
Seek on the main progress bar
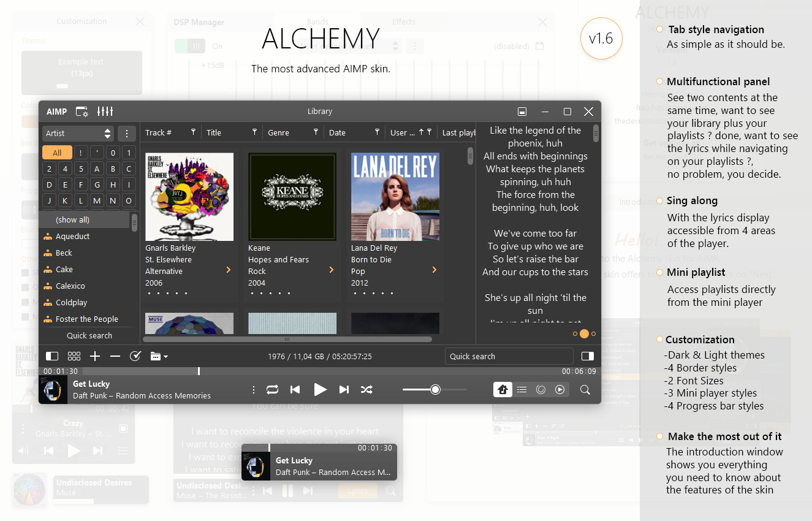pyautogui.click(x=320, y=371)
